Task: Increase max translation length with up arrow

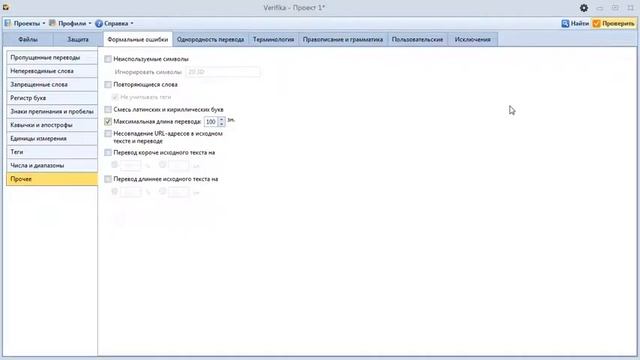Action: (x=222, y=119)
